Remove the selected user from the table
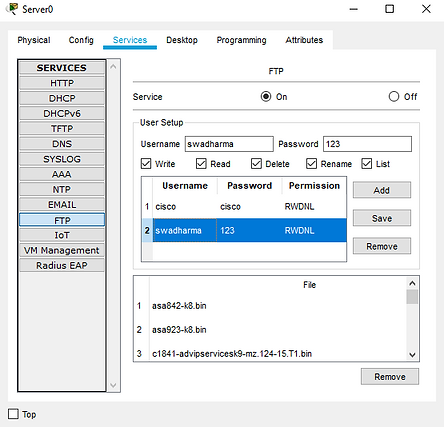444x427 pixels. coord(382,246)
